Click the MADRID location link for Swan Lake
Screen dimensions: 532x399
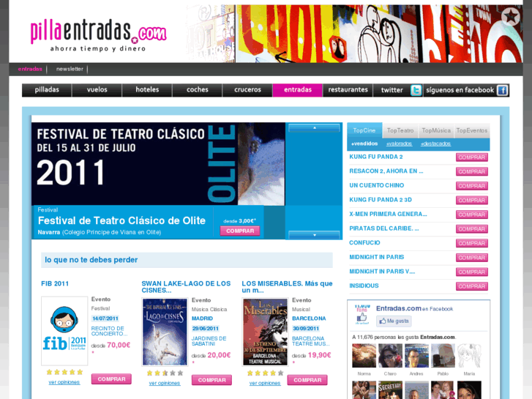pyautogui.click(x=202, y=318)
